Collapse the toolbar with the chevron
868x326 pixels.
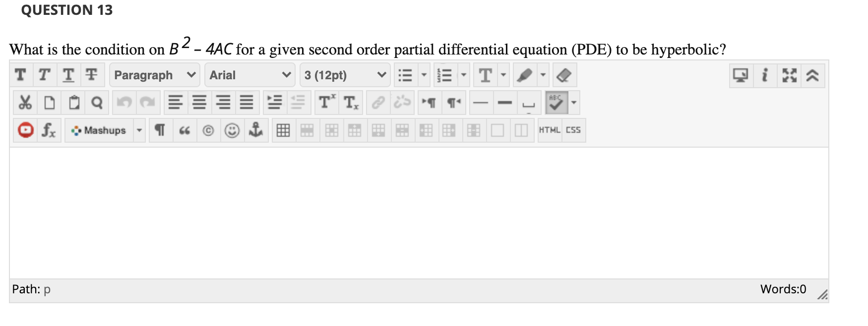[x=812, y=75]
